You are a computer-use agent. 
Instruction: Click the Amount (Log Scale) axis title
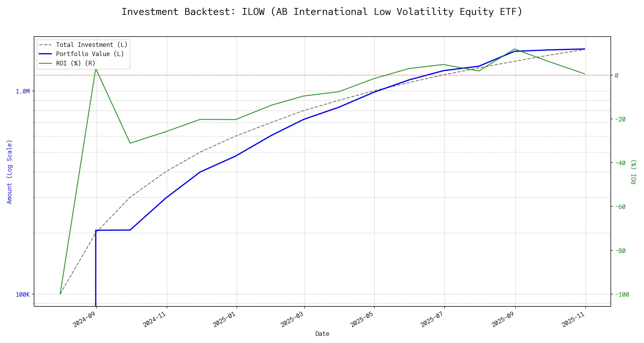[9, 171]
